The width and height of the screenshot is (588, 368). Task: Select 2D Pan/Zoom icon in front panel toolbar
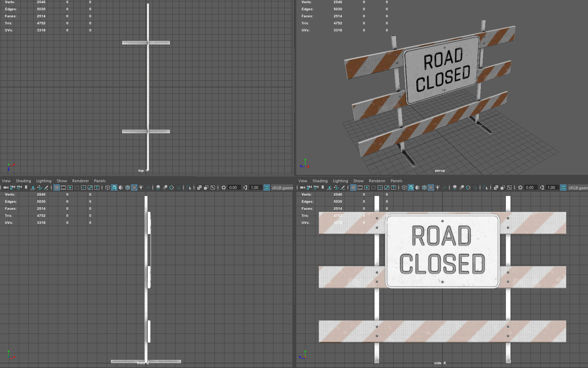point(39,188)
